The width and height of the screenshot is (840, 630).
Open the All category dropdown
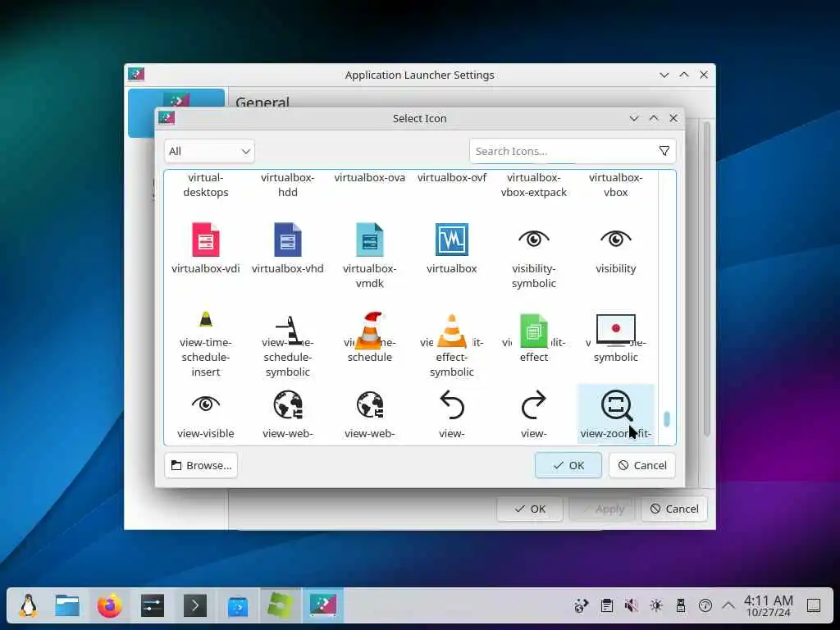209,151
